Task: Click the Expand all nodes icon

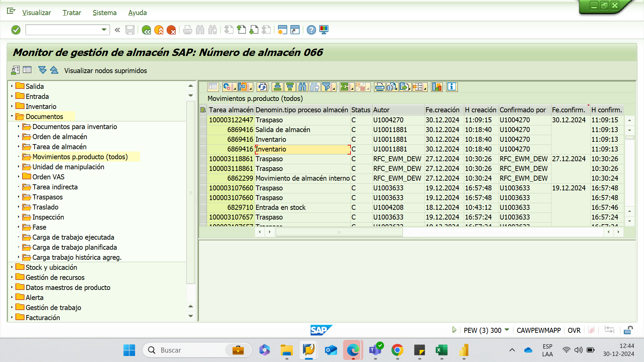Action: pos(42,70)
